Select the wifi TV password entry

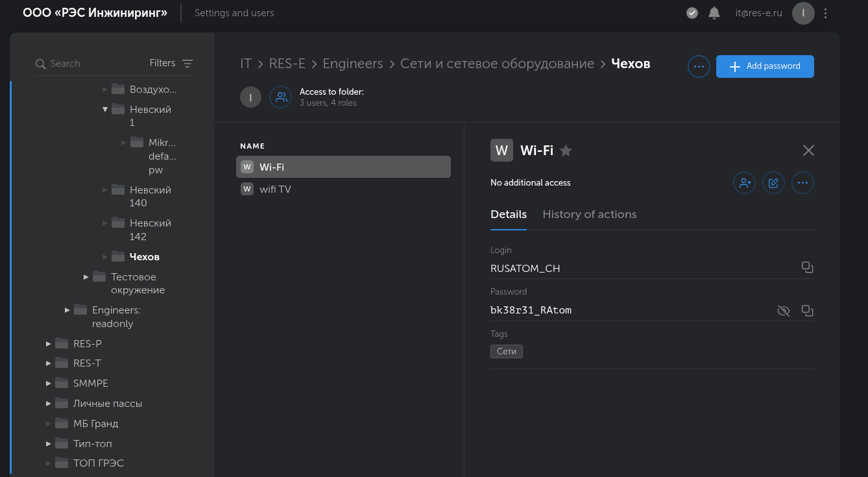point(275,189)
